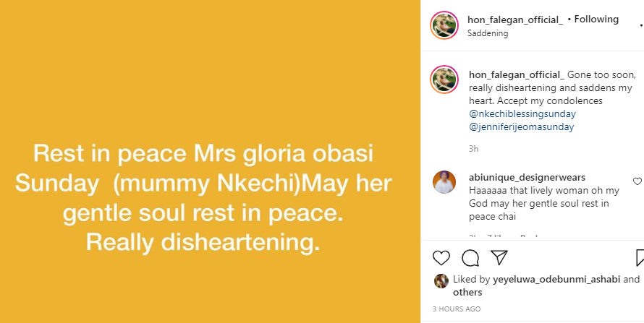Image resolution: width=644 pixels, height=323 pixels.
Task: Like the post with the heart icon
Action: (441, 258)
